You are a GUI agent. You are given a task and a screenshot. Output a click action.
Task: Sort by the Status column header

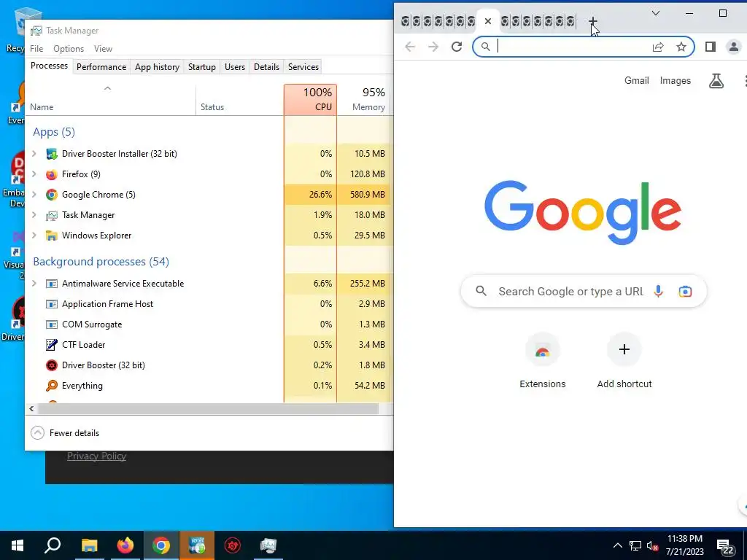239,99
